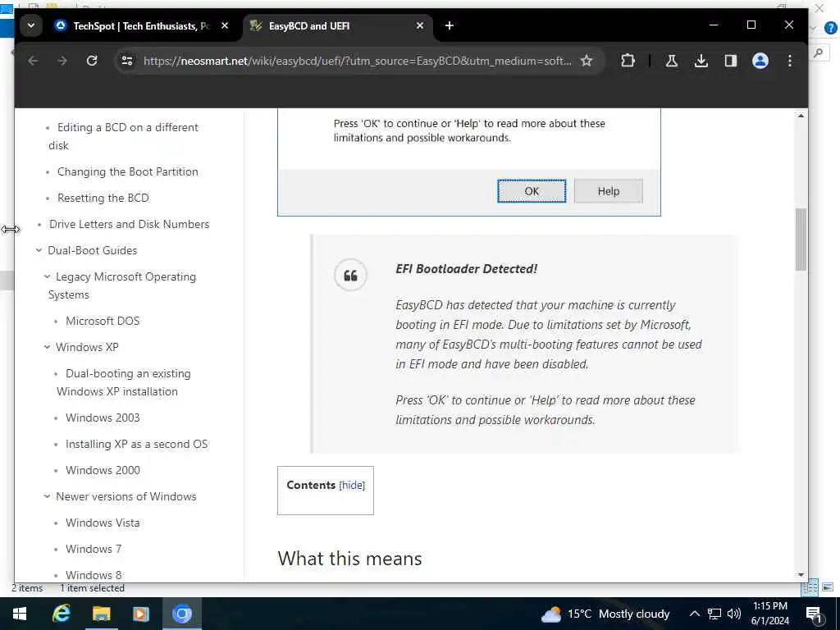
Task: Hide the Contents box via hide link
Action: pyautogui.click(x=352, y=486)
